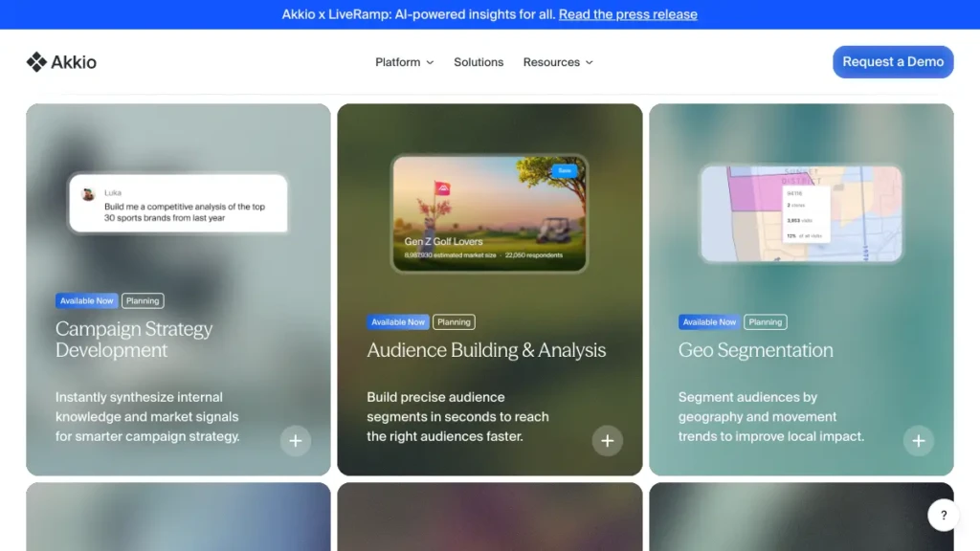
Task: Click the Audience Building & Analysis heading
Action: (x=486, y=350)
